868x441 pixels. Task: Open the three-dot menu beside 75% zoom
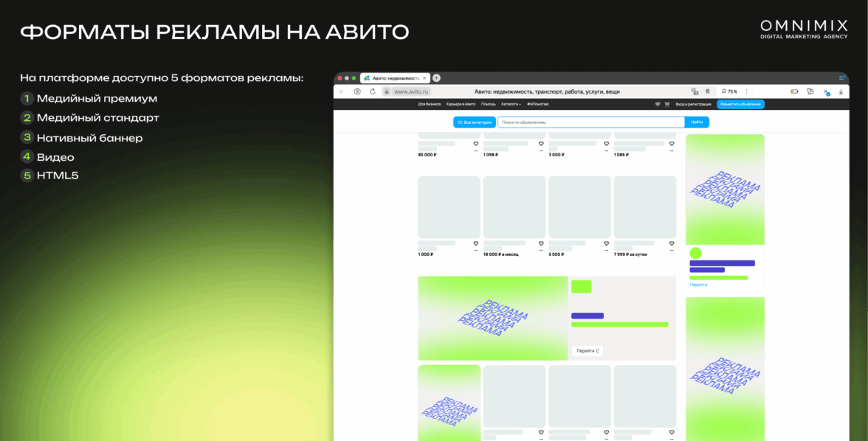click(x=746, y=92)
